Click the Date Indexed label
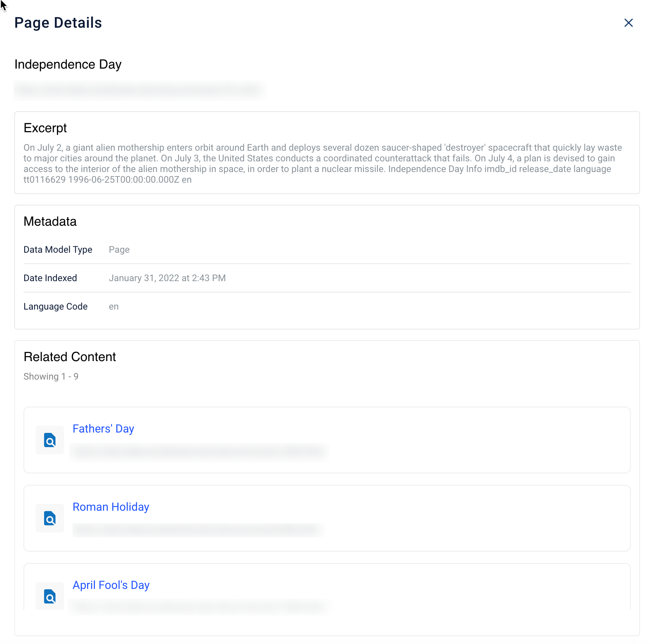Image resolution: width=650 pixels, height=644 pixels. pyautogui.click(x=50, y=278)
